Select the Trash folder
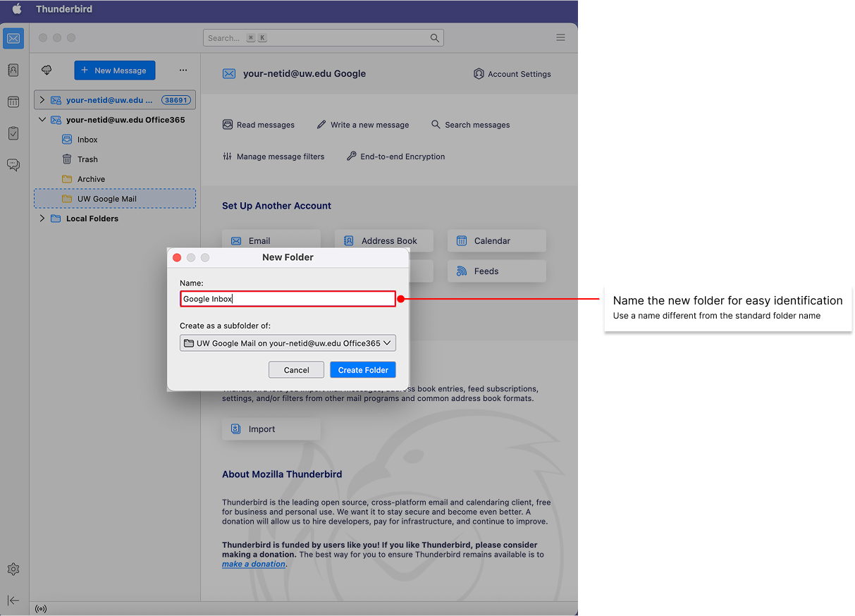 [x=87, y=159]
